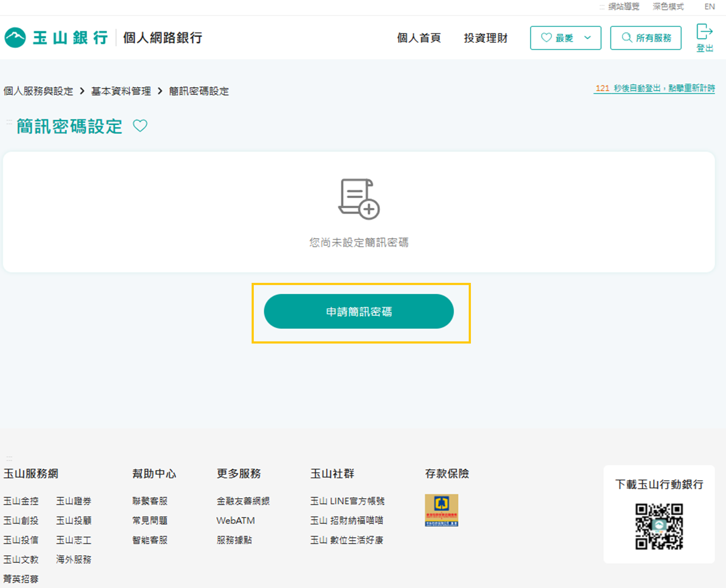The height and width of the screenshot is (588, 726).
Task: Open 玉山創投 footer link
Action: pos(21,520)
